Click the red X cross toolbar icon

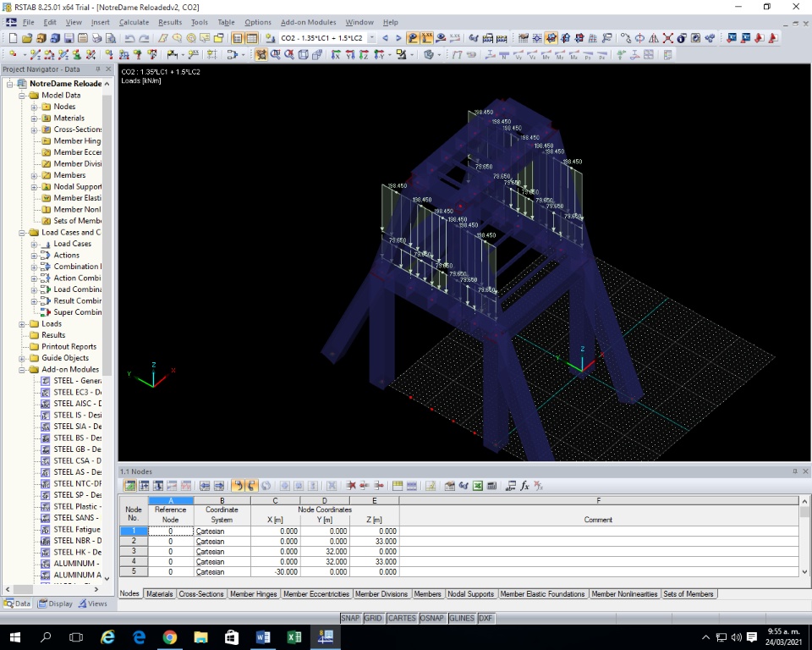[x=668, y=38]
